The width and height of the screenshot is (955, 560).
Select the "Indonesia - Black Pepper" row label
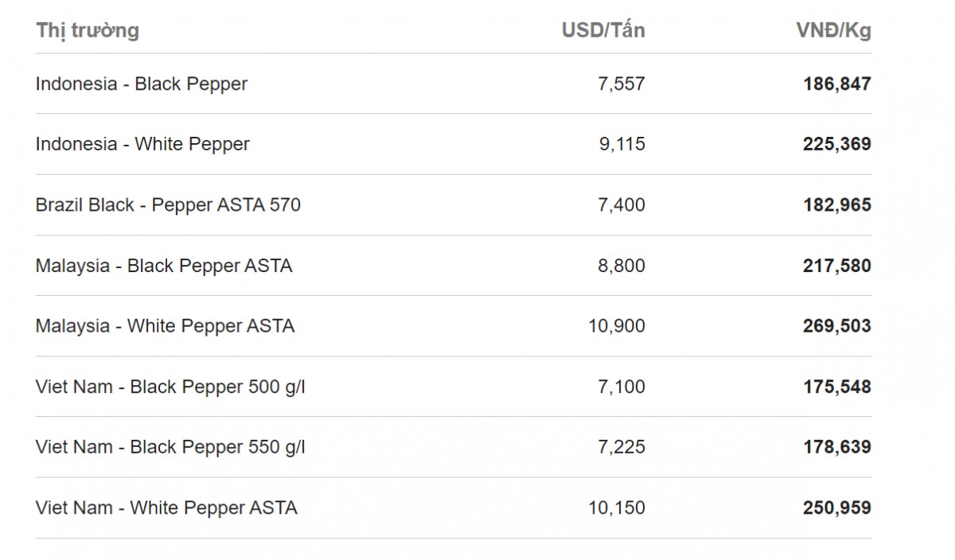point(141,84)
